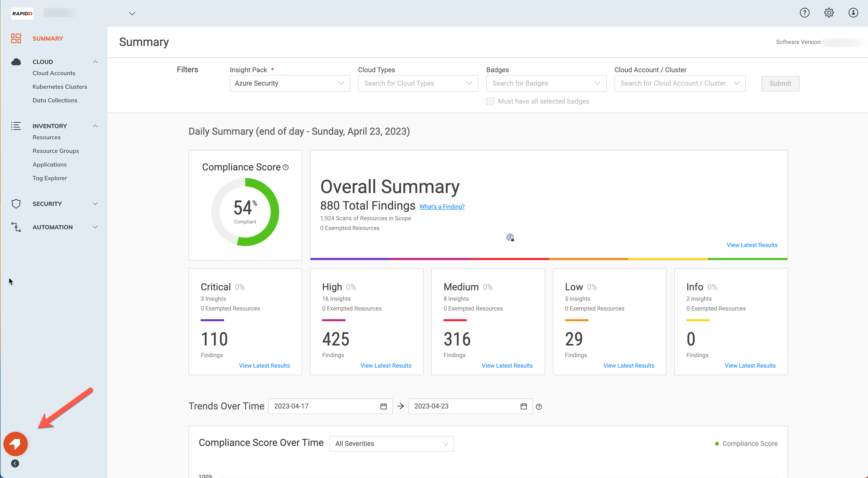Open the All Severities dropdown
This screenshot has width=868, height=478.
click(391, 444)
